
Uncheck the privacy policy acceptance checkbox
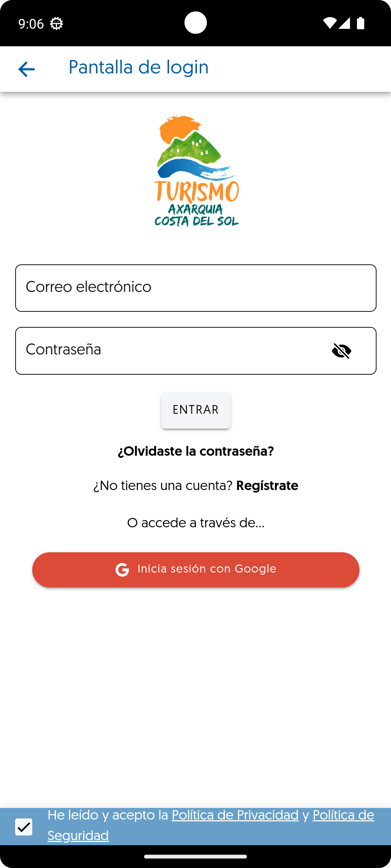[24, 827]
